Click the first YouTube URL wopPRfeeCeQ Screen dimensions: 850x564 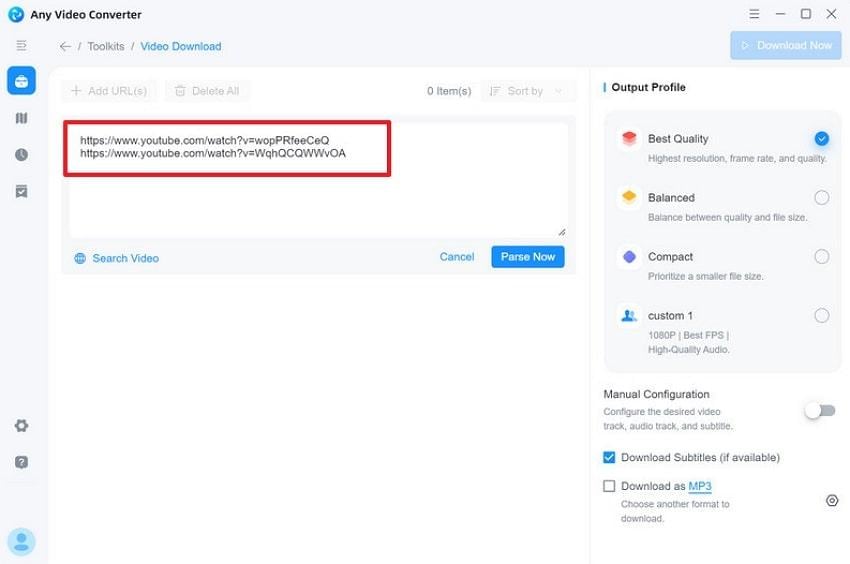click(x=204, y=140)
